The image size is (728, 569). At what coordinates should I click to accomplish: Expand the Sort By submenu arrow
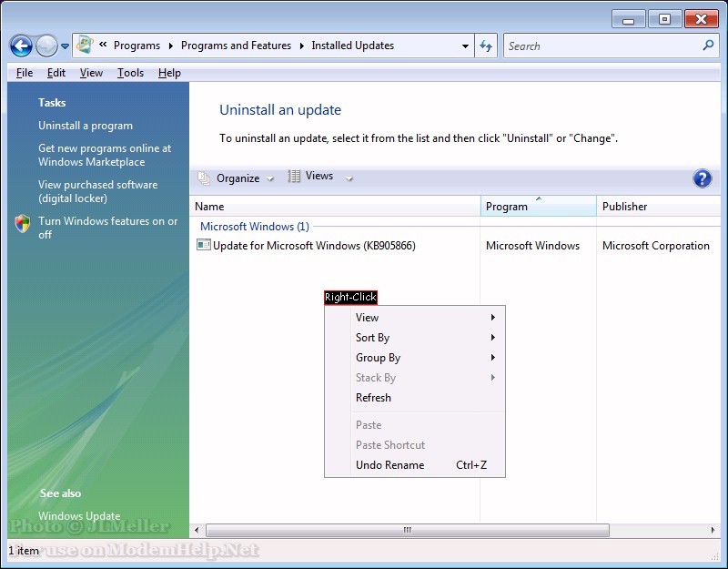point(493,337)
